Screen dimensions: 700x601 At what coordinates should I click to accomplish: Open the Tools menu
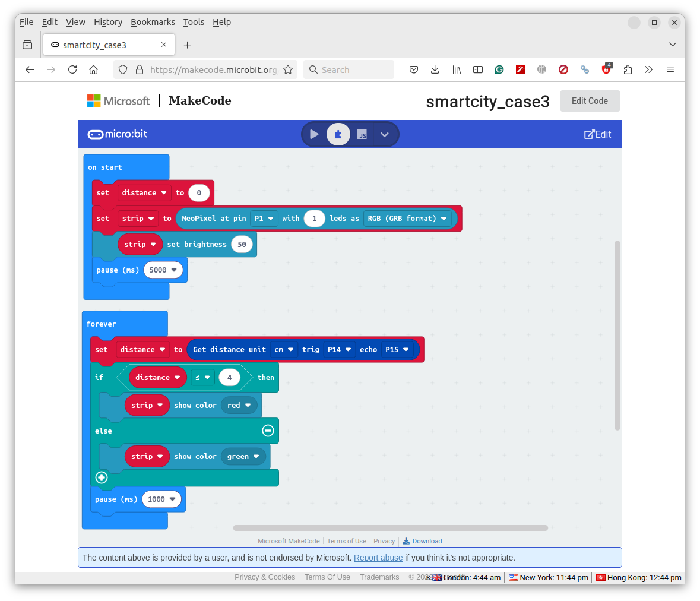(194, 22)
